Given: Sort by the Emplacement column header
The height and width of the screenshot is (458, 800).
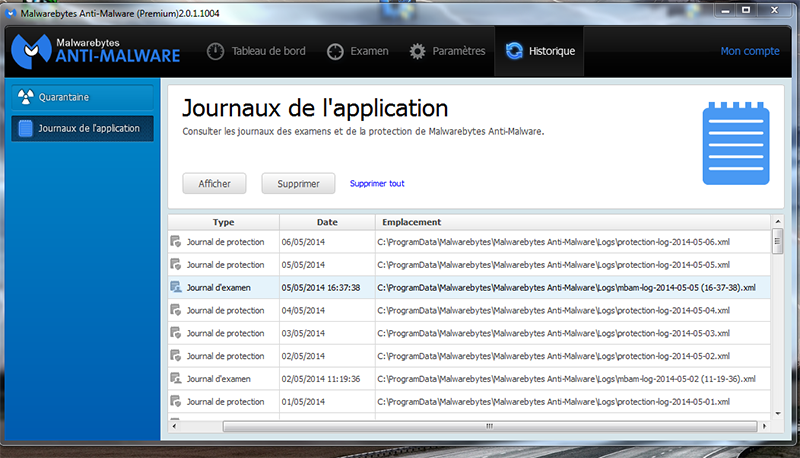Looking at the screenshot, I should click(x=572, y=222).
